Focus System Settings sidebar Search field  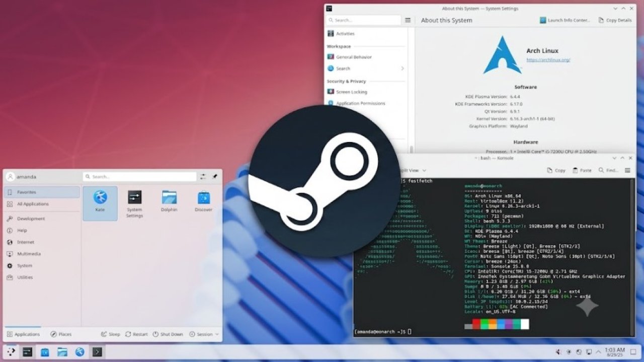(364, 20)
